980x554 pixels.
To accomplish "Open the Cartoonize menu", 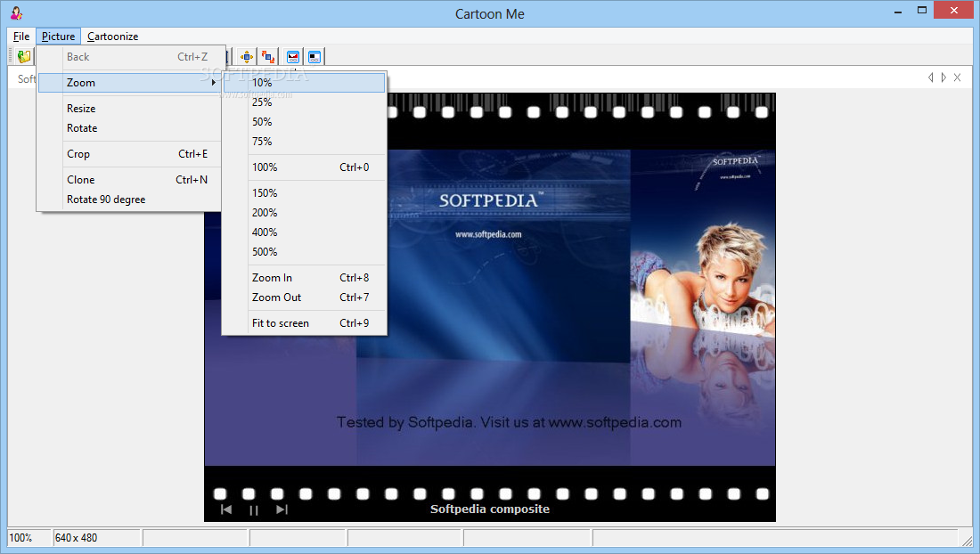I will click(x=112, y=37).
